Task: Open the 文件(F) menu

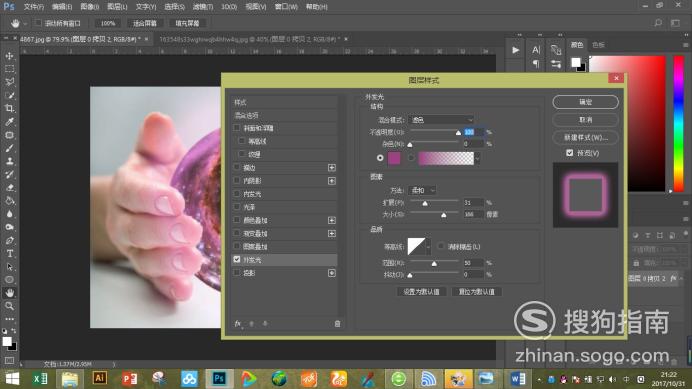Action: point(34,7)
